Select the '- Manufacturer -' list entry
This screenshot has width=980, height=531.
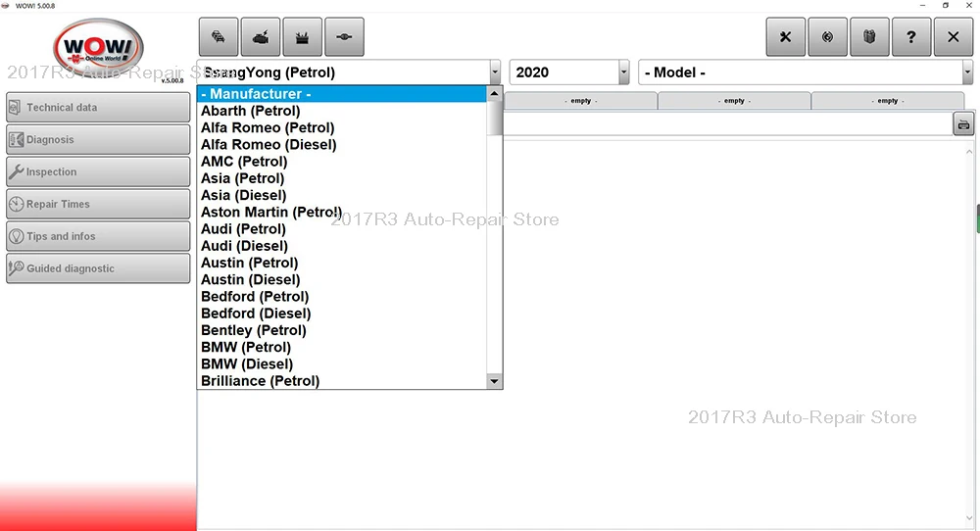point(342,94)
